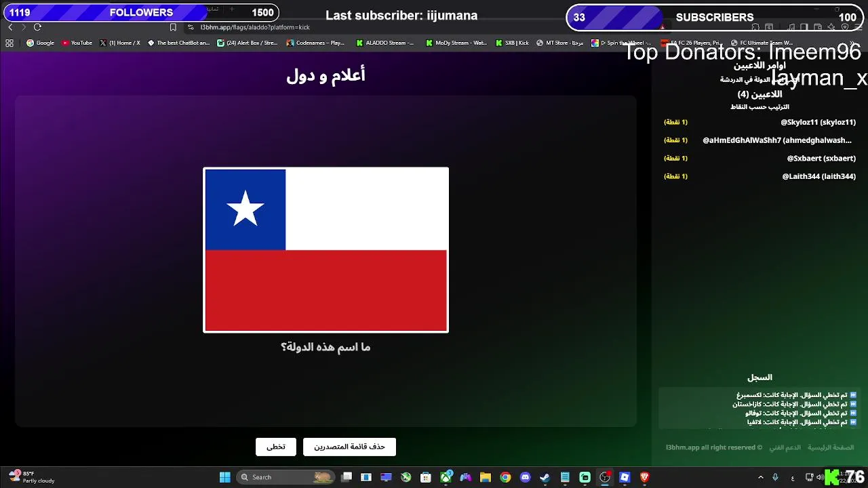Click the browser forward arrow
This screenshot has height=488, width=868.
pos(23,27)
